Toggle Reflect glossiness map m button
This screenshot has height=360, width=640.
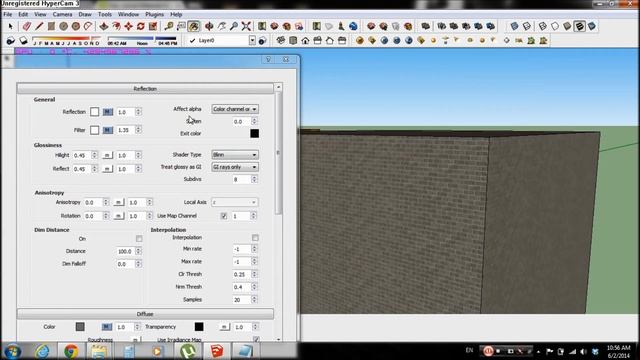[x=107, y=169]
